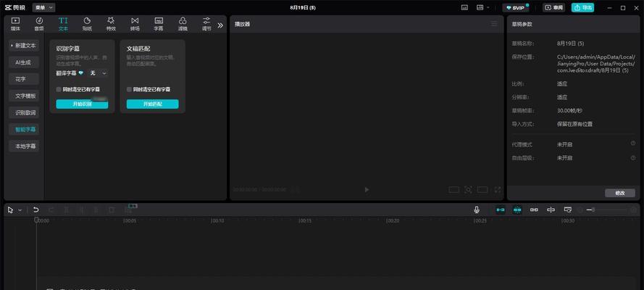
Task: Click the 审阅 review button
Action: [x=554, y=8]
